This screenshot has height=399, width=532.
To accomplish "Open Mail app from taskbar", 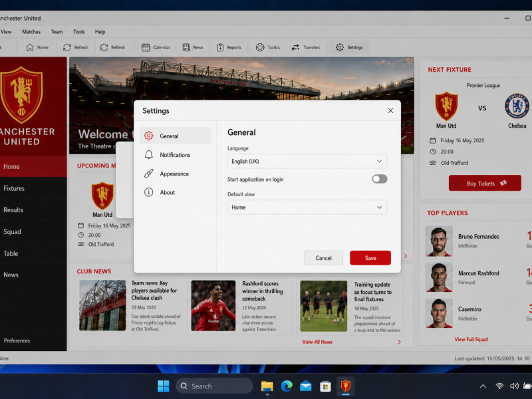I will [x=306, y=386].
